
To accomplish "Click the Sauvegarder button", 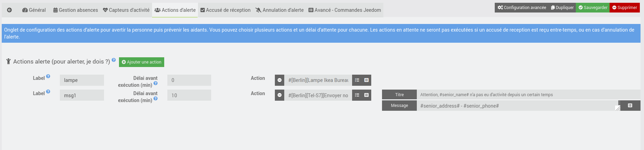I will pyautogui.click(x=593, y=8).
